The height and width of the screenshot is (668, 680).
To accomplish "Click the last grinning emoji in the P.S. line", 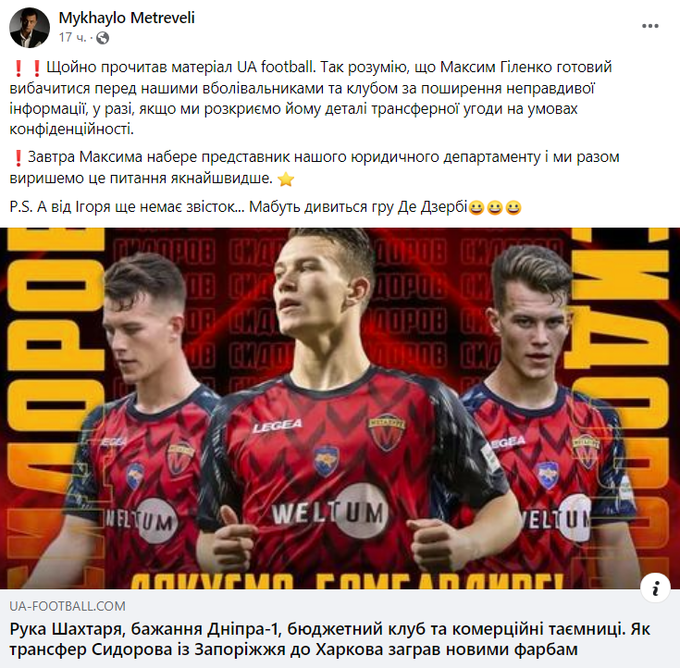I will (x=513, y=208).
